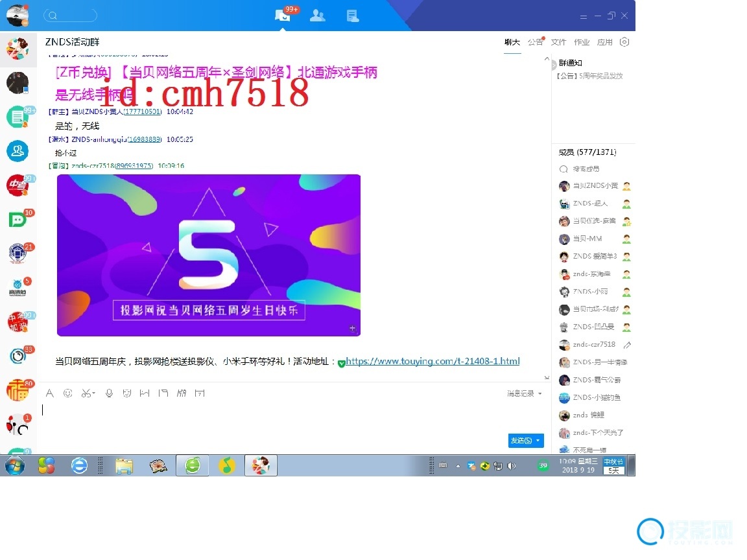Open 消息记录 message history dropdown

[x=524, y=393]
